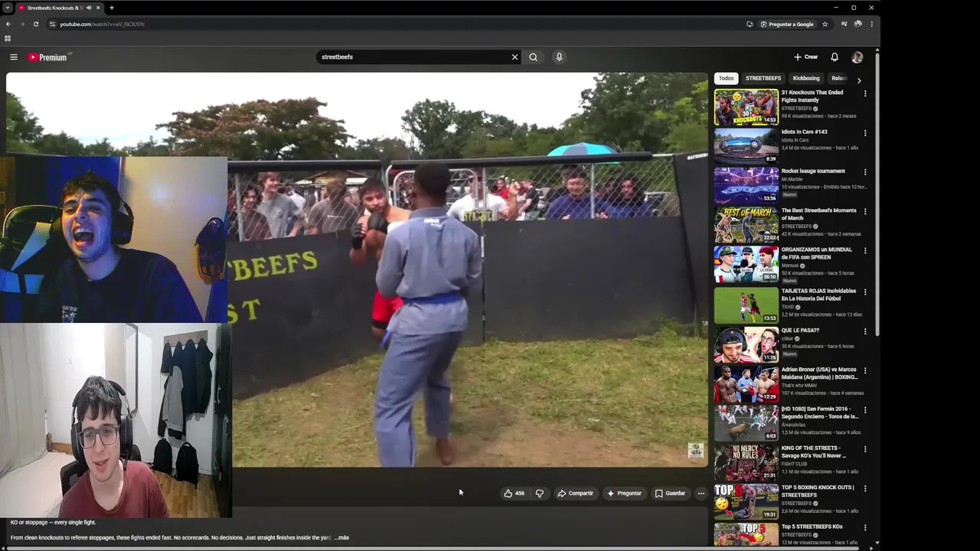Open options for Best Streetbeefs Moments video
Viewport: 980px width, 551px height.
(865, 211)
